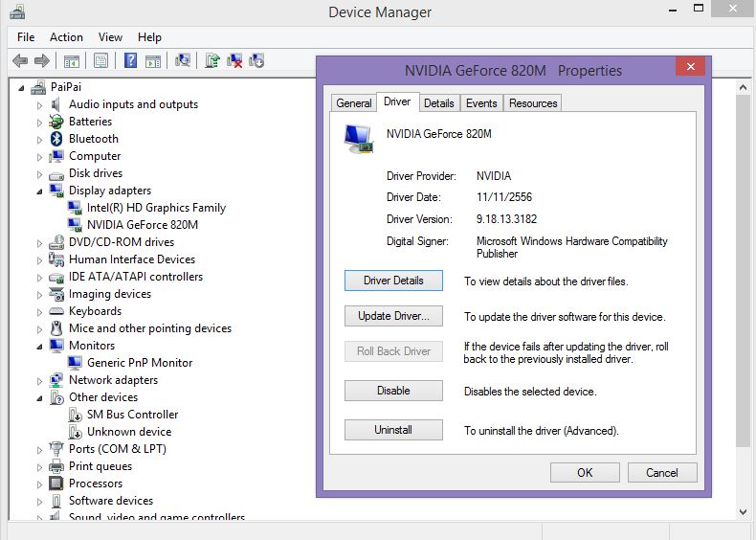Click the scrollbar up arrow
This screenshot has width=756, height=540.
743,88
